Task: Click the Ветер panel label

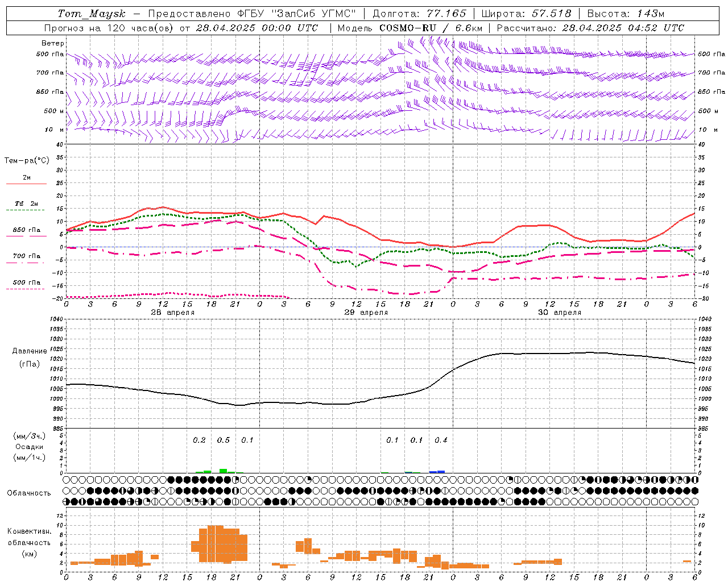Action: 53,43
